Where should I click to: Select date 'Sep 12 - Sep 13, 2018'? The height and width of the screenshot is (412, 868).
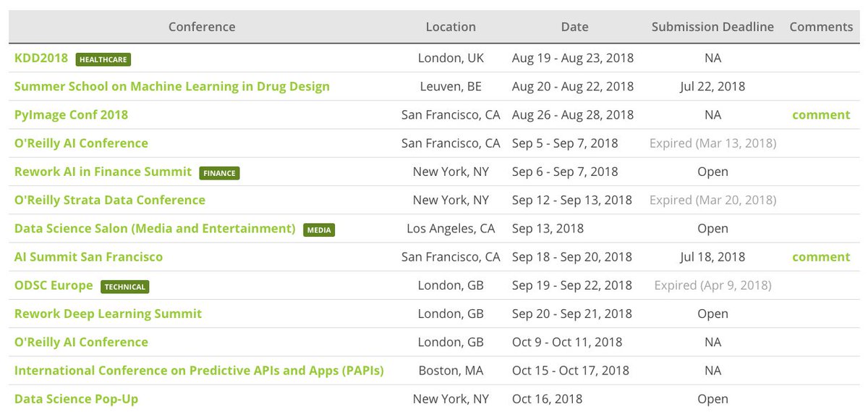click(571, 200)
